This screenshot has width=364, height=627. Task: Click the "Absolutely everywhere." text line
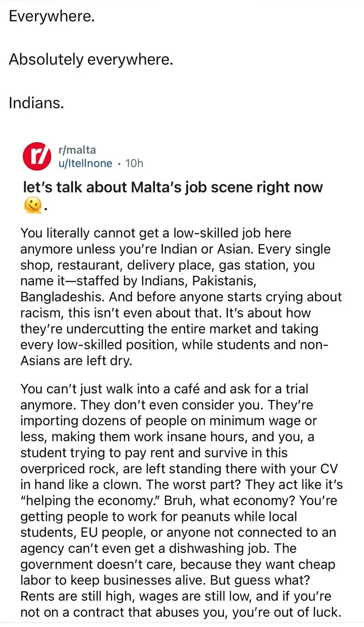pos(91,59)
